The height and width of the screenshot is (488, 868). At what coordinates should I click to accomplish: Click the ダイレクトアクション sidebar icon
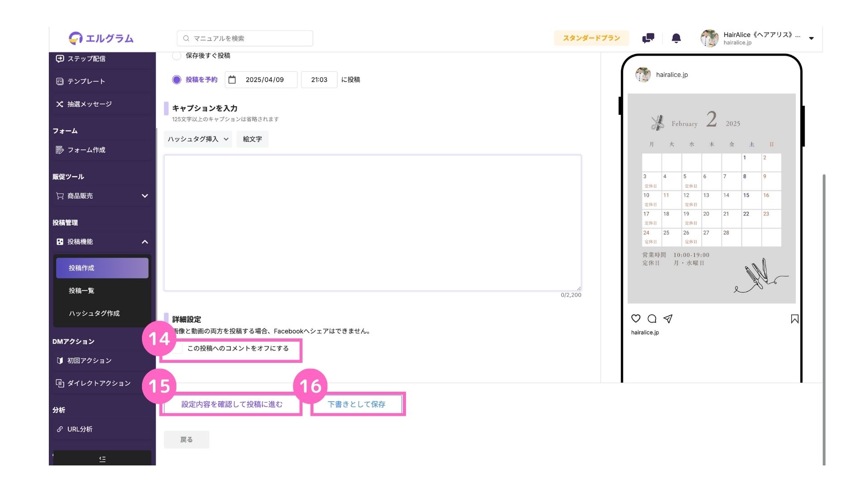[60, 383]
